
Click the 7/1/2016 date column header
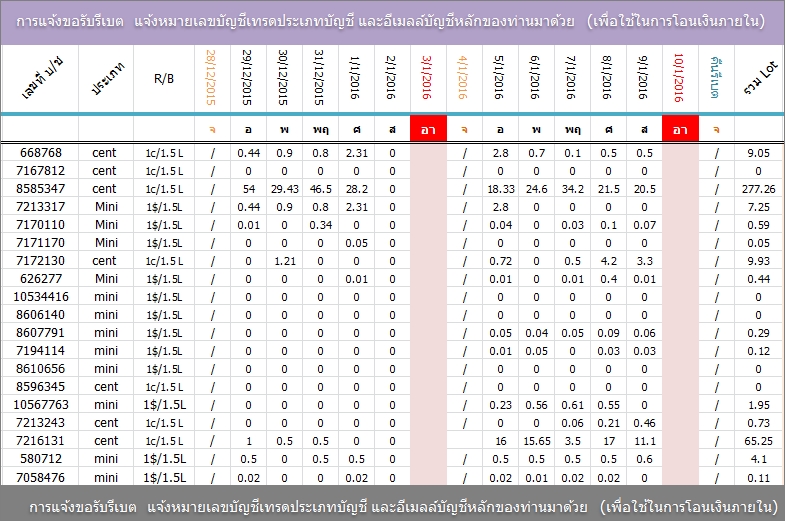click(573, 79)
